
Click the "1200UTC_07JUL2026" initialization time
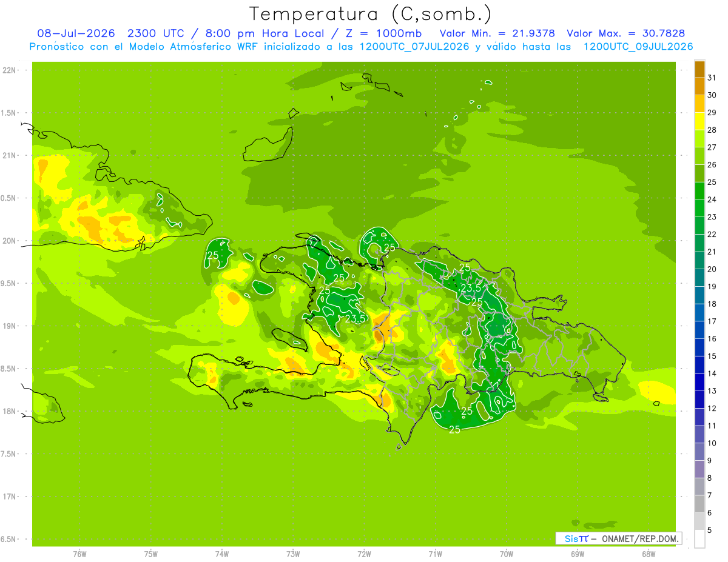pos(414,47)
